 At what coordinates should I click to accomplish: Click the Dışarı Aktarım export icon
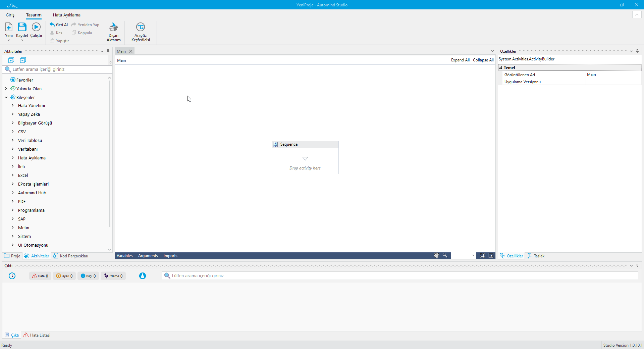pos(114,27)
